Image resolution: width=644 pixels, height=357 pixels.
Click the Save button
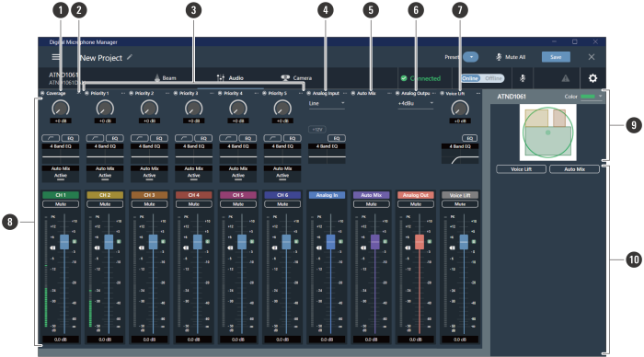pyautogui.click(x=556, y=57)
